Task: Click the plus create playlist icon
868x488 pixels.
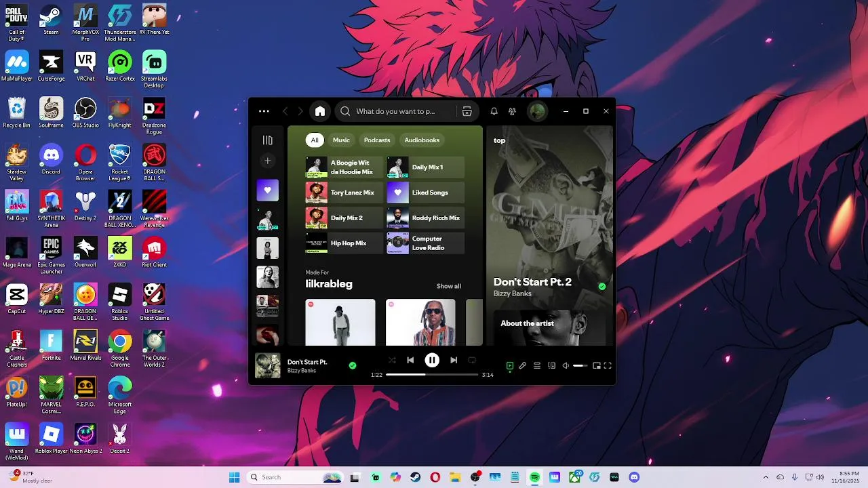Action: coord(267,161)
